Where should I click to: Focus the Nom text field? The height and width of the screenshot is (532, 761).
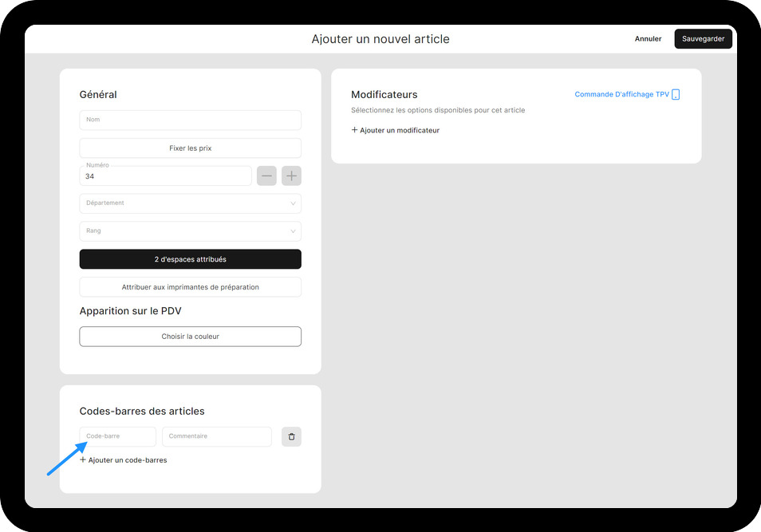point(190,120)
